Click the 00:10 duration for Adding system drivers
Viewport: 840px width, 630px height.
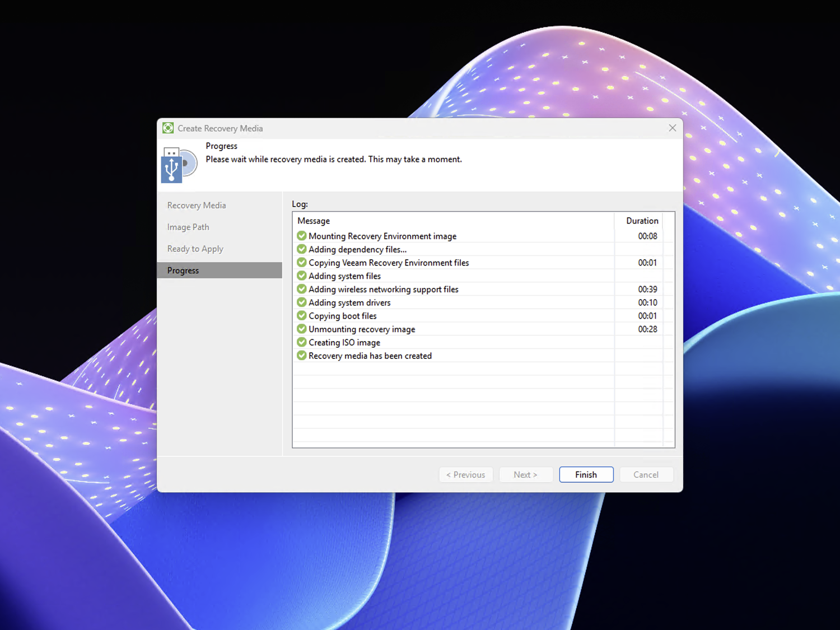(x=648, y=302)
